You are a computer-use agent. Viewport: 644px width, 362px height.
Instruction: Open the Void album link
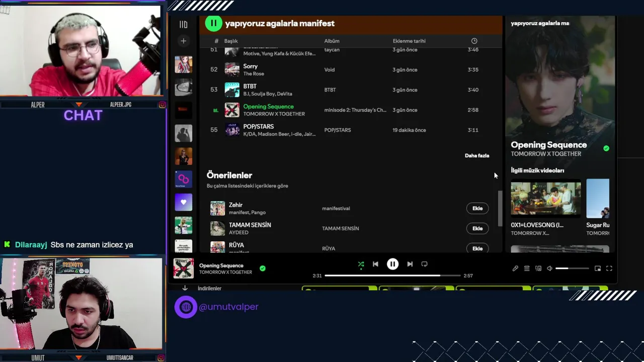coord(330,70)
